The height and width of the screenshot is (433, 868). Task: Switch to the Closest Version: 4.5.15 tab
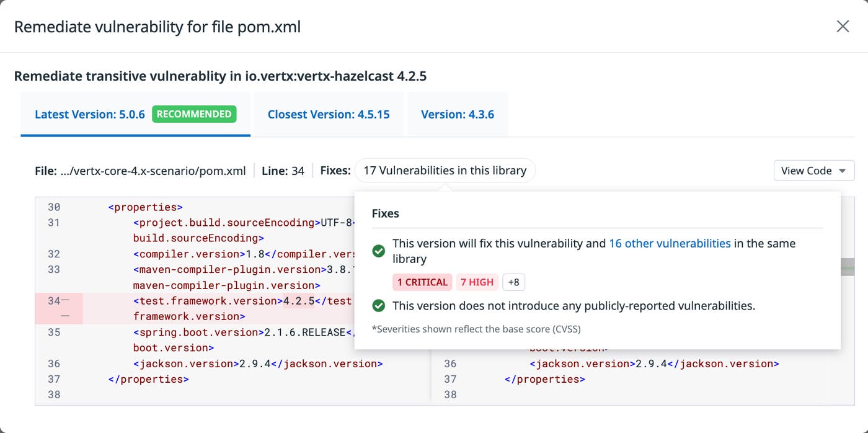click(329, 114)
